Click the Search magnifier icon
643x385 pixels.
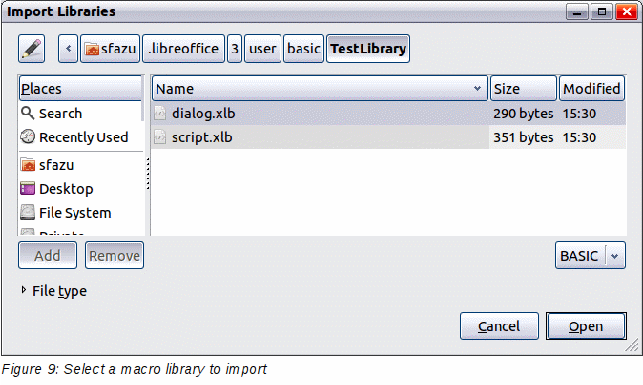tap(27, 113)
